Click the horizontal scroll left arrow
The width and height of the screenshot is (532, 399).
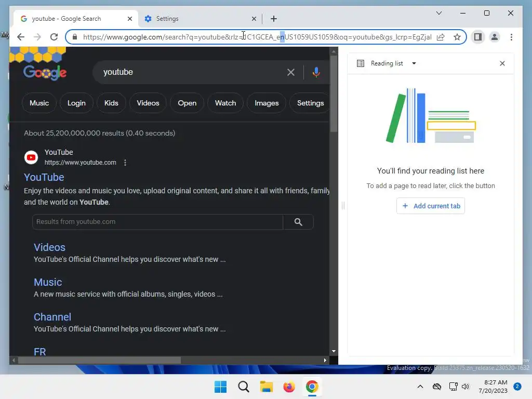pyautogui.click(x=14, y=361)
